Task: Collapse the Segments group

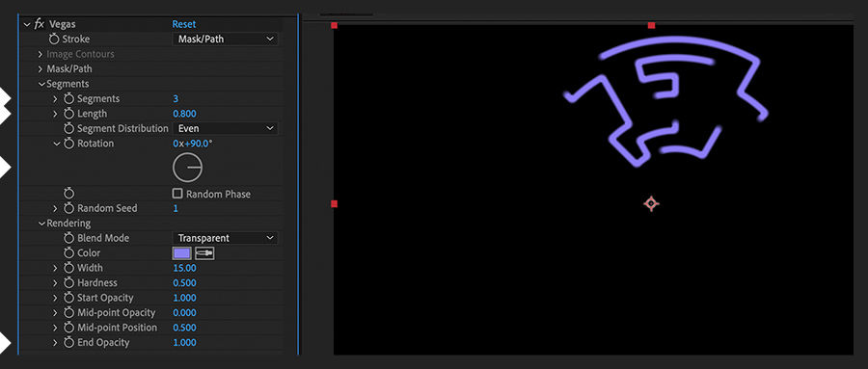Action: pos(41,84)
